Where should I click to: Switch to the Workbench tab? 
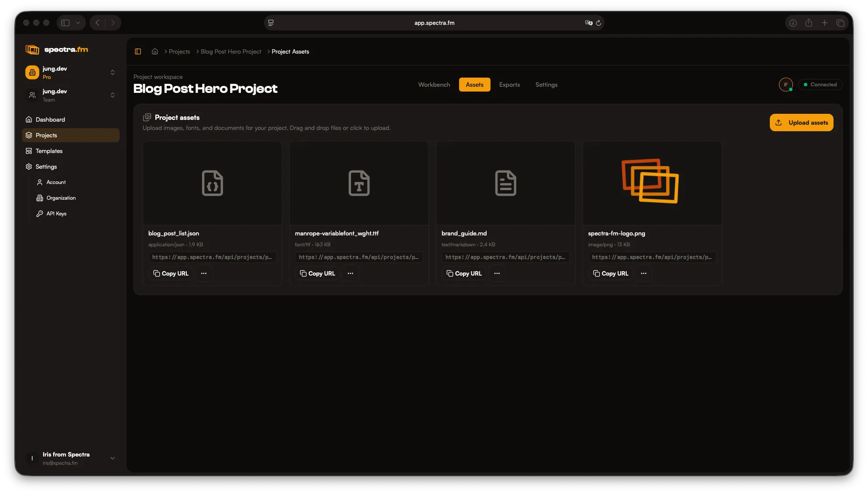[434, 85]
